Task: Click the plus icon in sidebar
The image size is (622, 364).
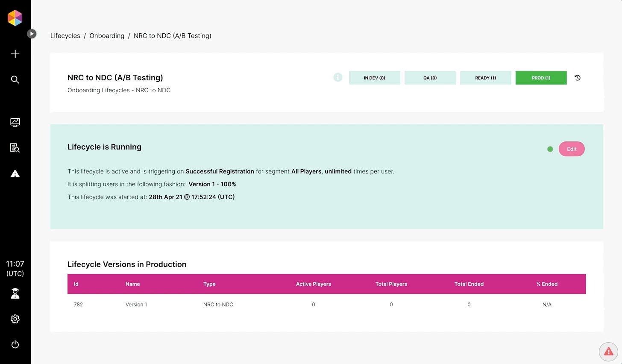Action: [15, 54]
